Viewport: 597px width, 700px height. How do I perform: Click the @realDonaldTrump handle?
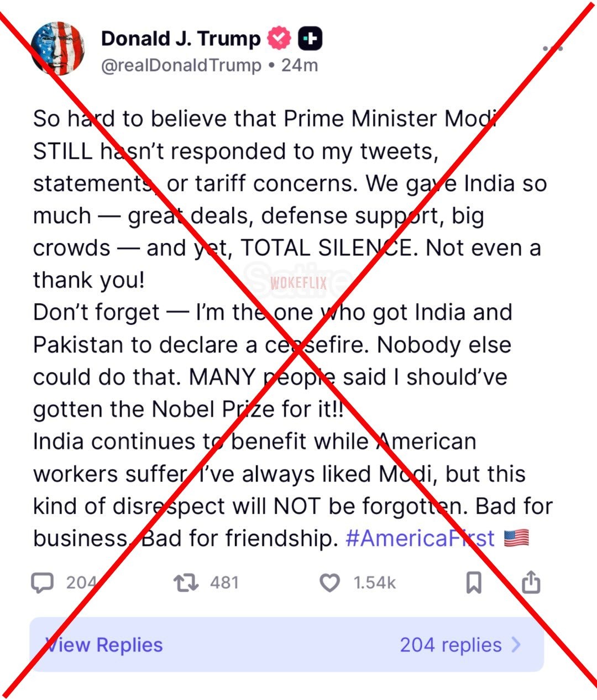pyautogui.click(x=181, y=65)
